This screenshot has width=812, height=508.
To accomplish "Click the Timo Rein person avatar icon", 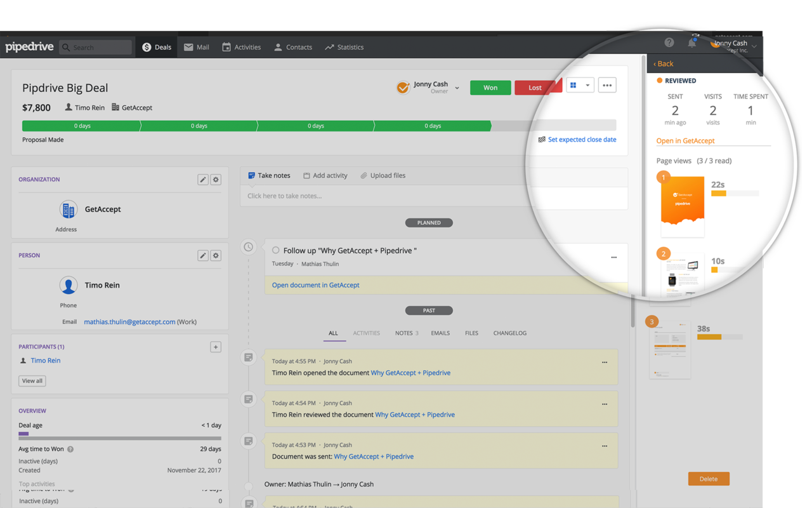I will point(69,285).
